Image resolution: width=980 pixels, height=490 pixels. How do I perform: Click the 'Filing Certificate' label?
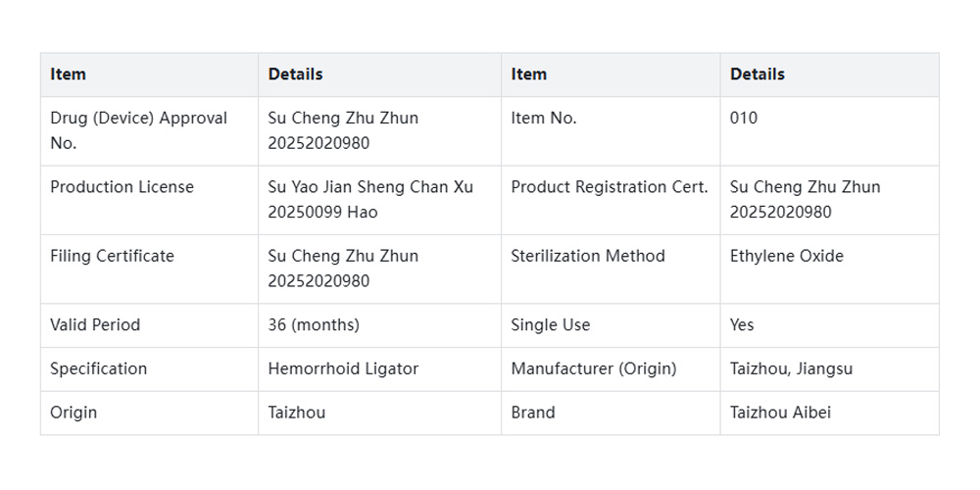click(x=112, y=256)
